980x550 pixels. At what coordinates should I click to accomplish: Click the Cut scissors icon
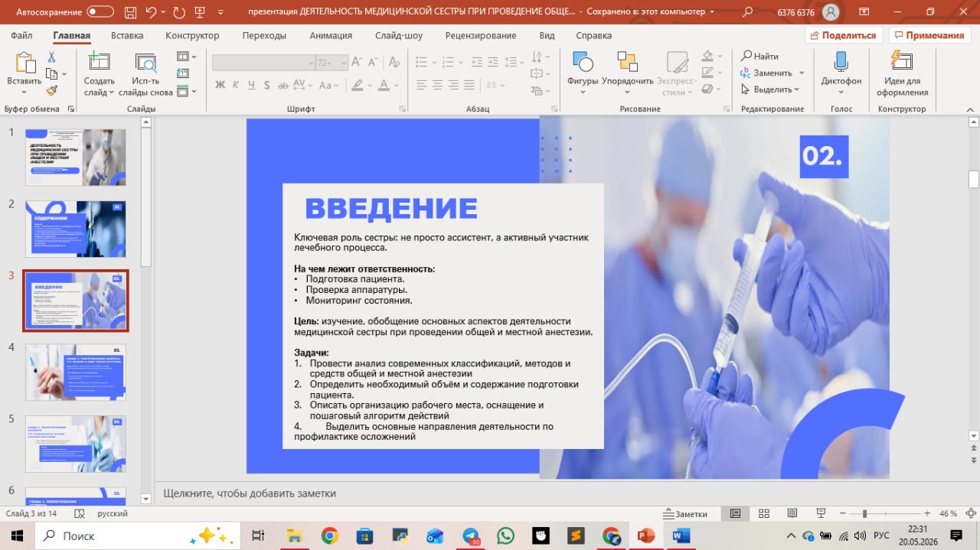pos(51,57)
